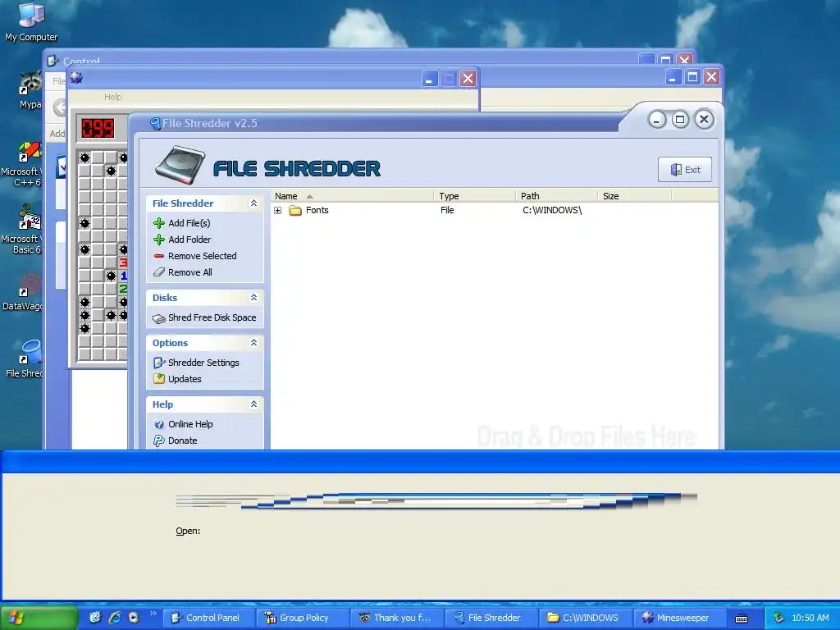Expand the quick launch overflow chevron
This screenshot has height=630, width=840.
click(153, 614)
